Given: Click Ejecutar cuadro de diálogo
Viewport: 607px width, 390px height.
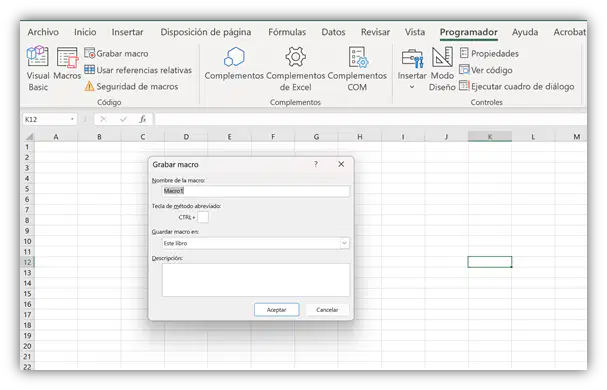Looking at the screenshot, I should [x=517, y=86].
